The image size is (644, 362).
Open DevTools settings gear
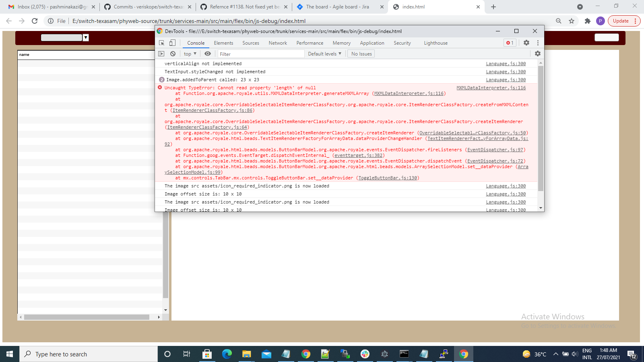(x=526, y=43)
